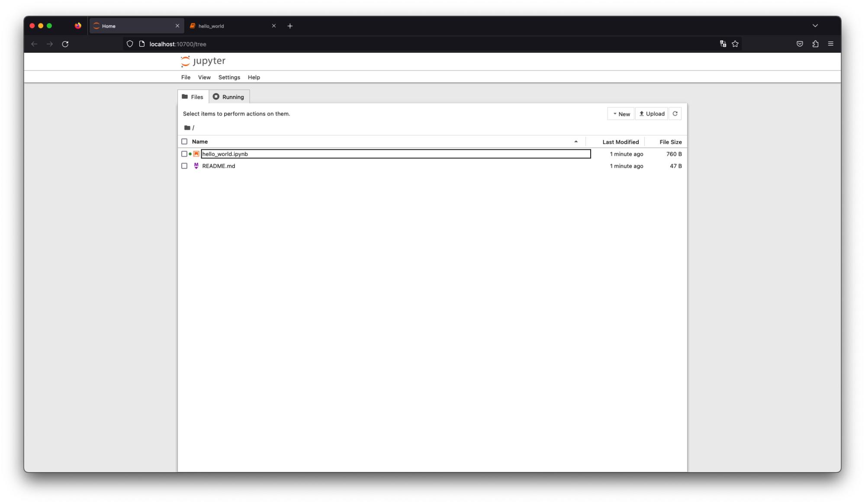Open the Firefox extensions icon
865x504 pixels.
pos(815,44)
